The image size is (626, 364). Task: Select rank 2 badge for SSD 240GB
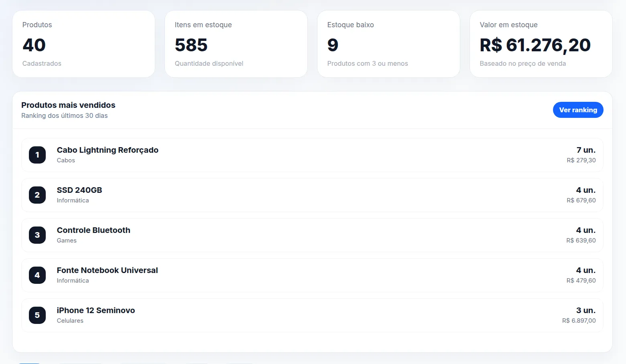pyautogui.click(x=37, y=195)
